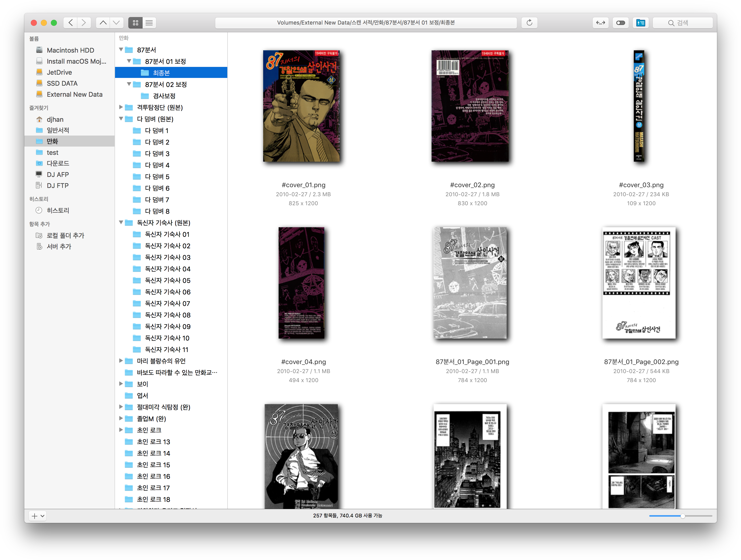Select 일반서적 in favorites sidebar
Image resolution: width=741 pixels, height=560 pixels.
click(x=58, y=130)
